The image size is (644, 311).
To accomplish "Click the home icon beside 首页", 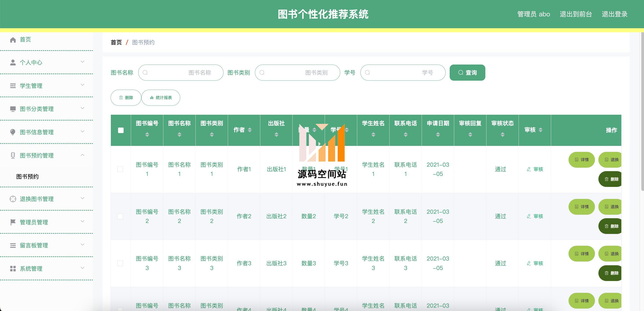I will [x=13, y=40].
